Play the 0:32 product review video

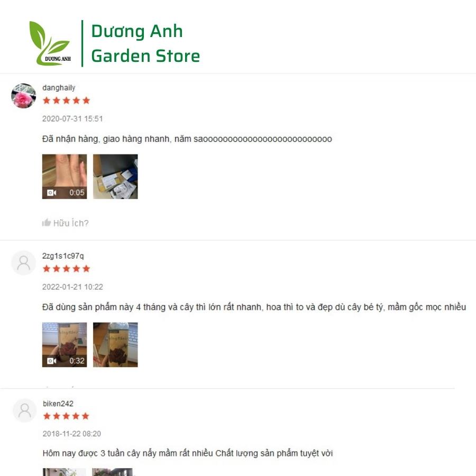click(65, 344)
